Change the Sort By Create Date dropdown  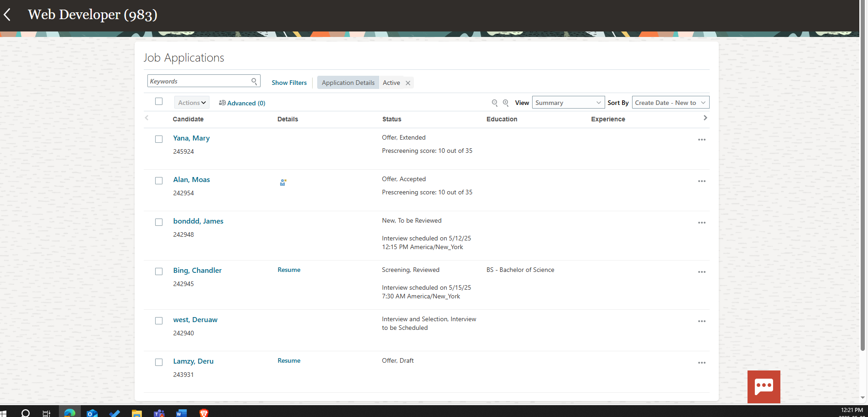click(670, 103)
